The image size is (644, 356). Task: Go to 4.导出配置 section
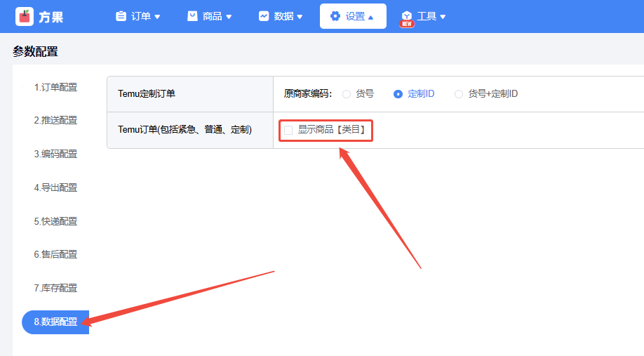pyautogui.click(x=55, y=187)
